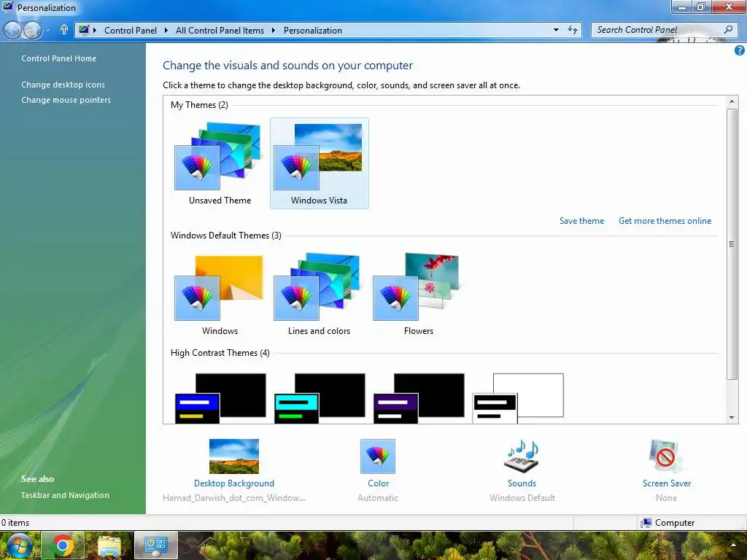Select the Windows Vista theme

click(320, 163)
